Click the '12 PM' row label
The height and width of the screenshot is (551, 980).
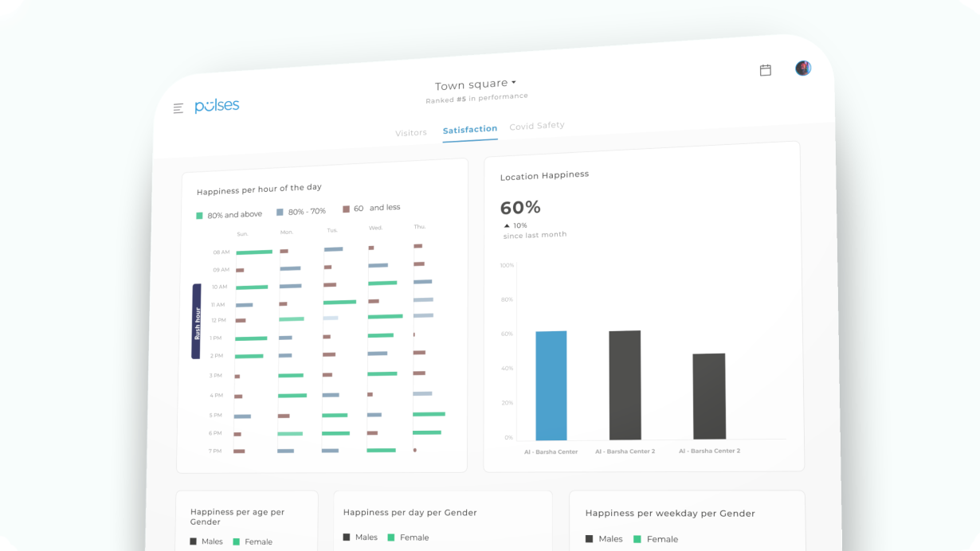tap(218, 320)
